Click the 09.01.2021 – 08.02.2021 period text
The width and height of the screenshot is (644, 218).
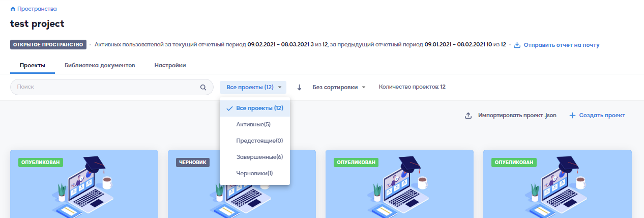point(455,45)
